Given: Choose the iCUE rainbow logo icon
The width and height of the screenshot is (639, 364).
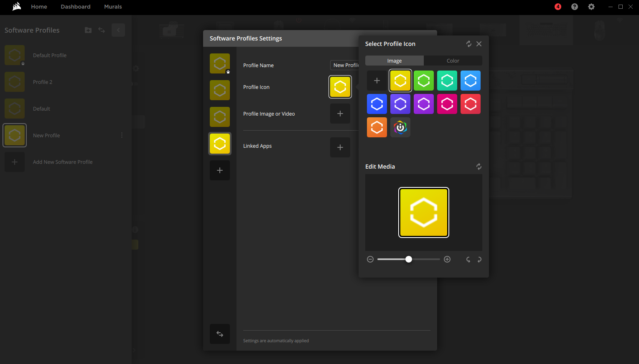Looking at the screenshot, I should pos(400,127).
